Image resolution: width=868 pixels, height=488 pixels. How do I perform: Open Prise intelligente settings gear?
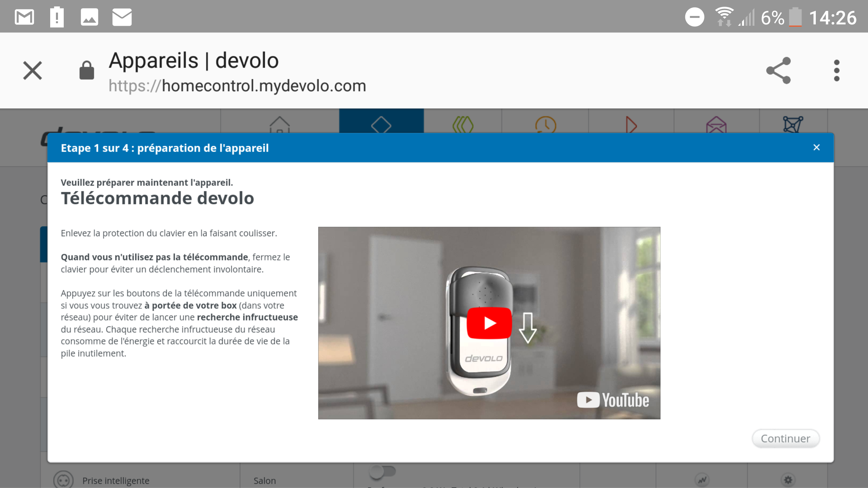click(788, 480)
